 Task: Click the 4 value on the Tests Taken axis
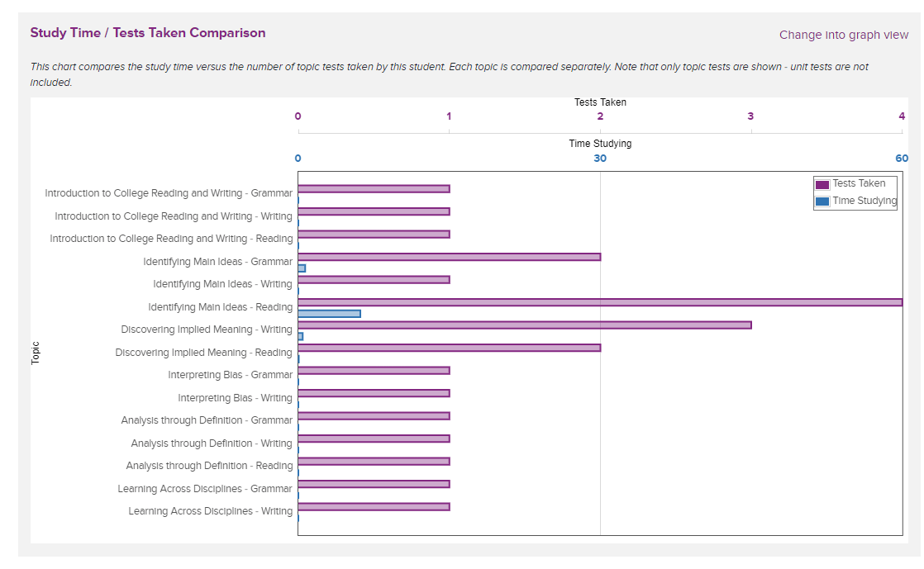point(902,116)
